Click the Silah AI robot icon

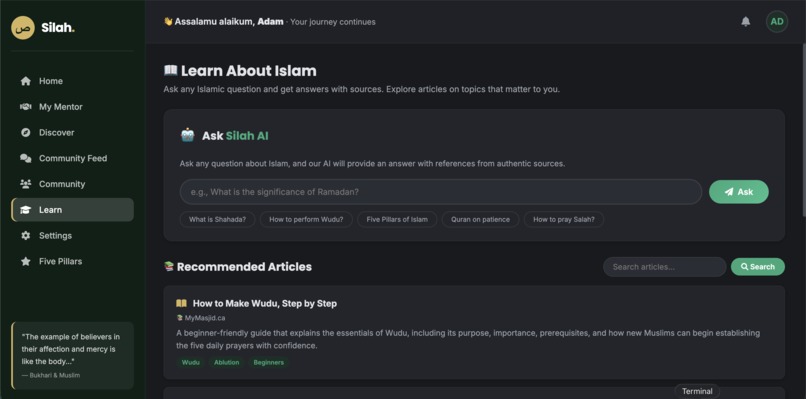188,135
